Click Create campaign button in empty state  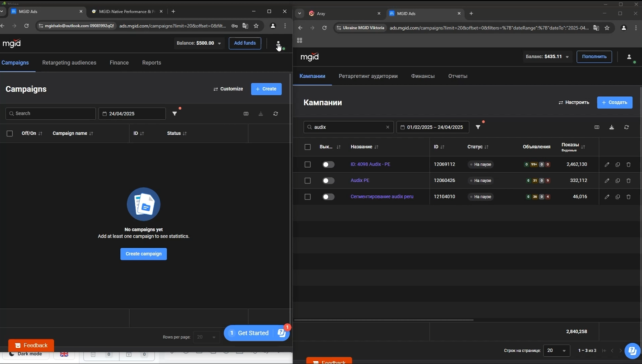tap(143, 254)
